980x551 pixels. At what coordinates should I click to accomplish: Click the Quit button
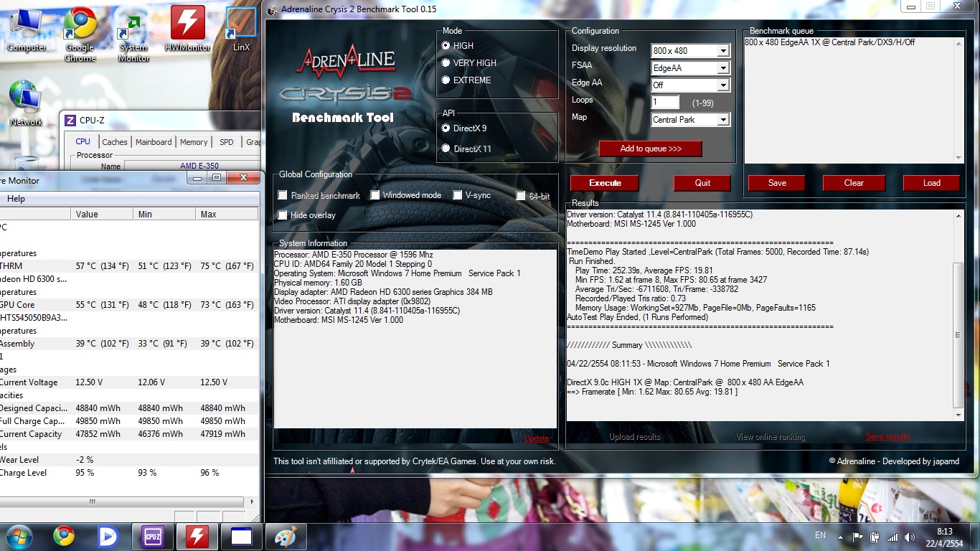702,183
